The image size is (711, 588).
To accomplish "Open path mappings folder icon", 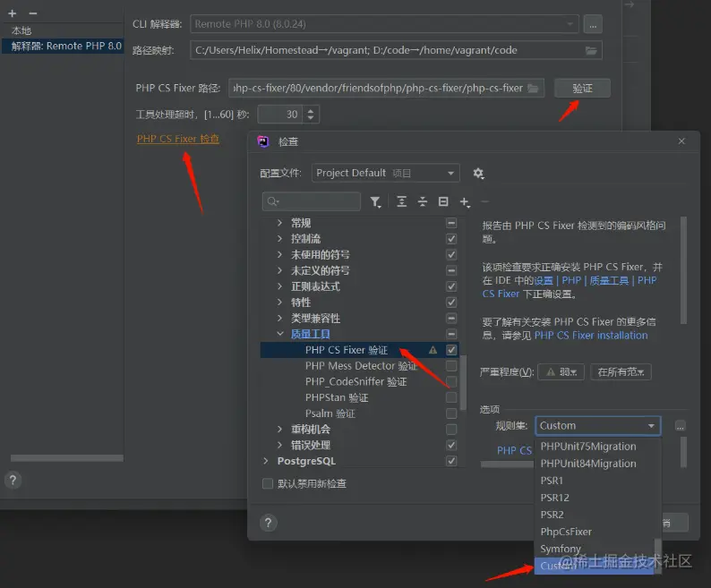I will (x=591, y=50).
